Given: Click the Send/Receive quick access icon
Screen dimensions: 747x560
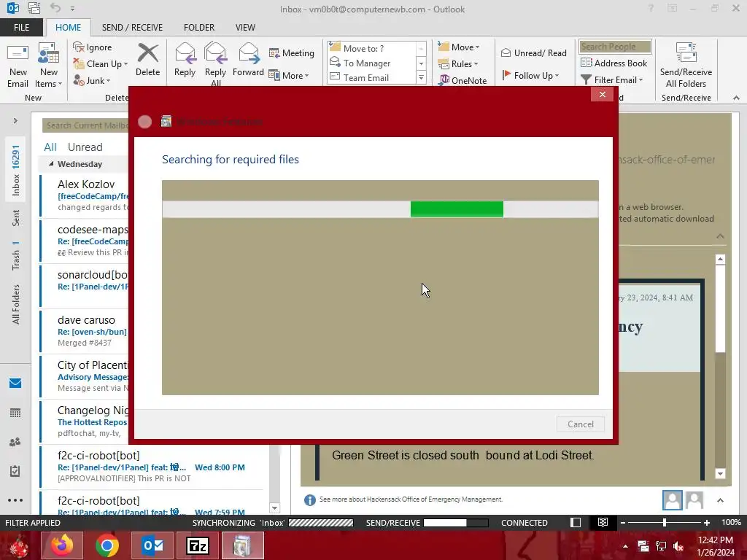Looking at the screenshot, I should coord(34,8).
